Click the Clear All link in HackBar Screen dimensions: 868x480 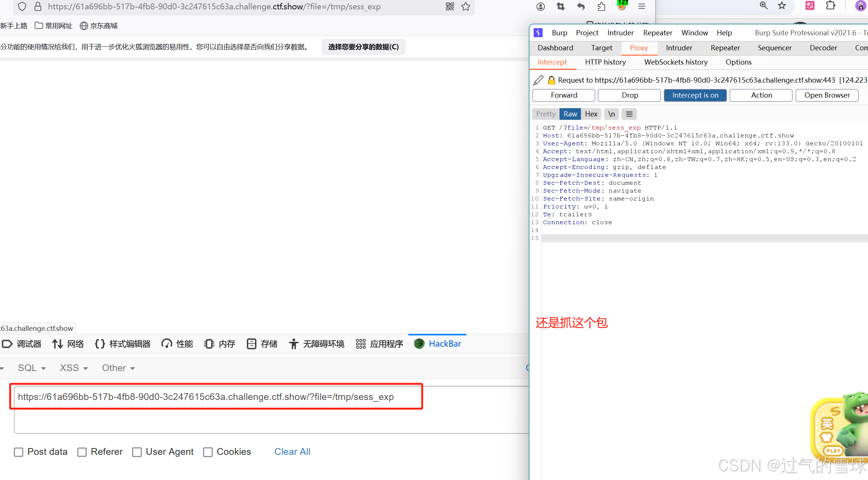point(292,452)
